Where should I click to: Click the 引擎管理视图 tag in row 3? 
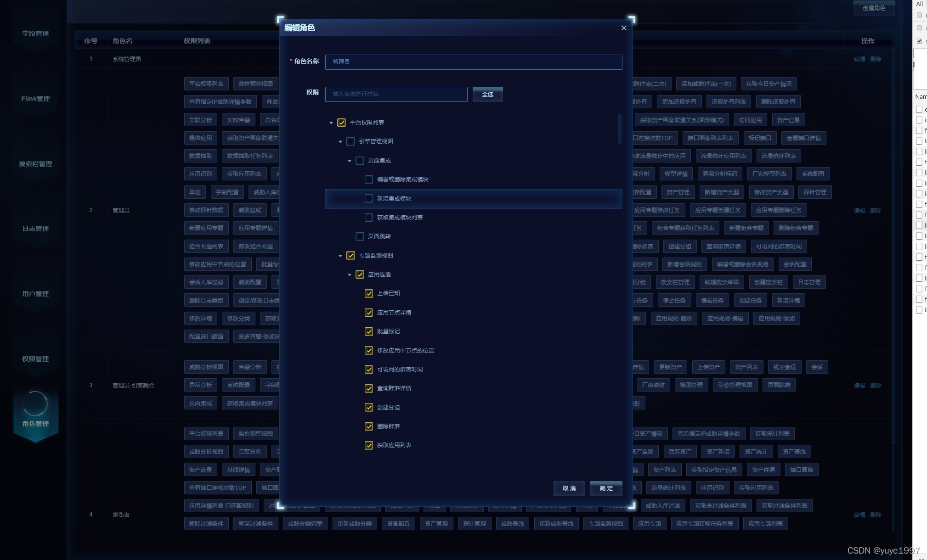click(735, 385)
